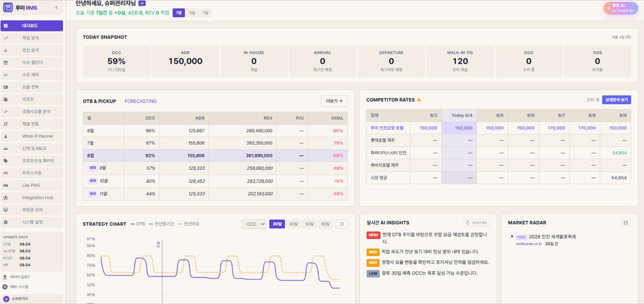This screenshot has width=644, height=304.
Task: Open the Integration Hub sidebar item
Action: tap(32, 197)
